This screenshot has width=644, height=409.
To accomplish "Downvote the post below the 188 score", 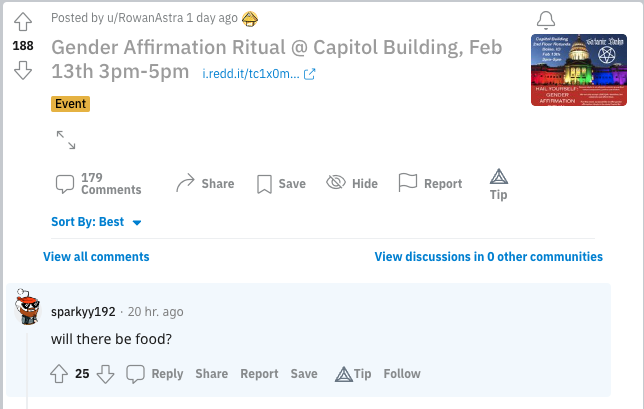I will (23, 70).
